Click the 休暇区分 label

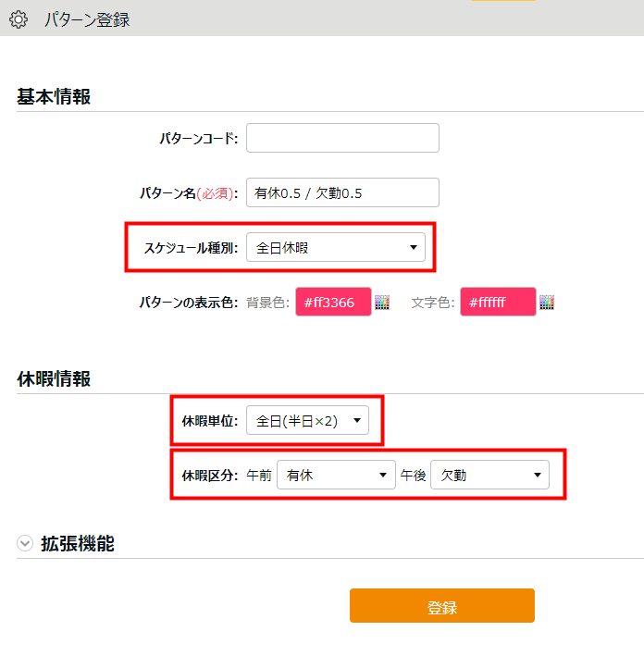point(209,475)
